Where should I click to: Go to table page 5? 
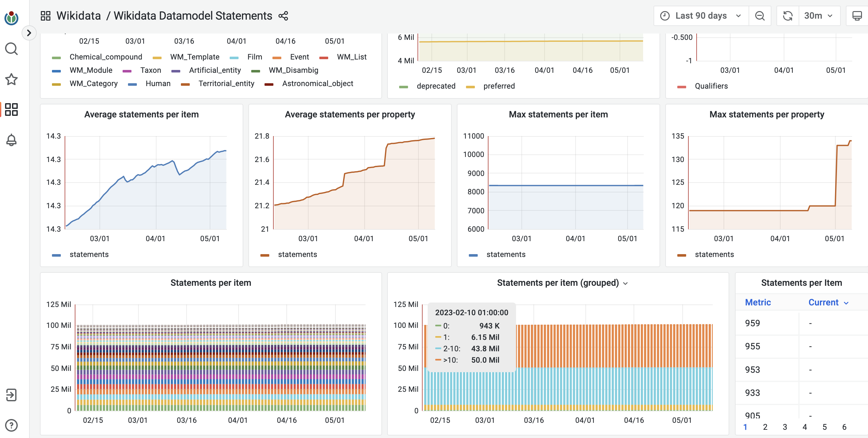coord(825,427)
